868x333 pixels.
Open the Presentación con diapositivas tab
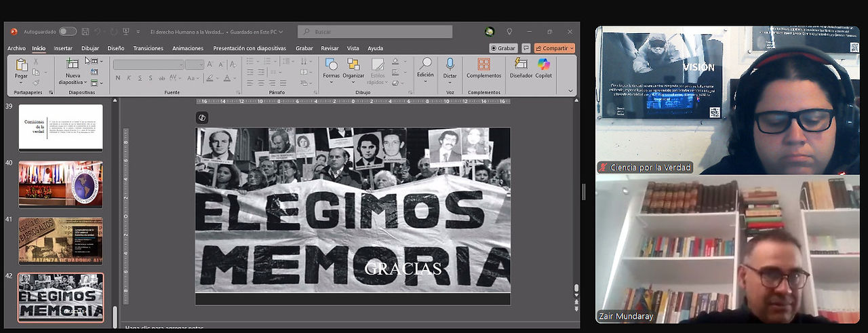[x=250, y=48]
